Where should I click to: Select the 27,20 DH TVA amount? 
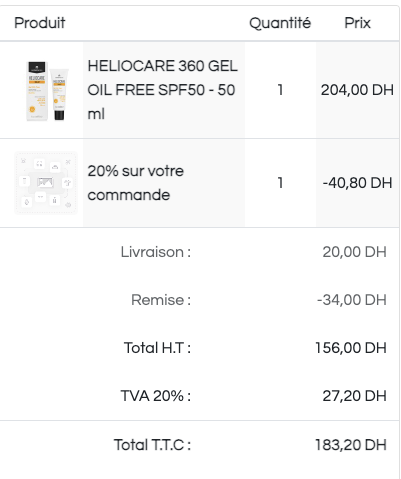pos(354,396)
